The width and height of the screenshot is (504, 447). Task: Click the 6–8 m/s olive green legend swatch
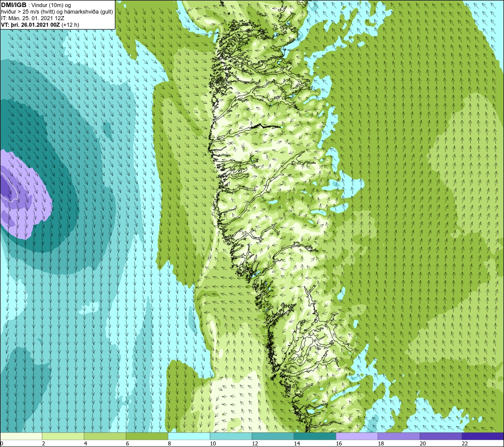pyautogui.click(x=147, y=436)
